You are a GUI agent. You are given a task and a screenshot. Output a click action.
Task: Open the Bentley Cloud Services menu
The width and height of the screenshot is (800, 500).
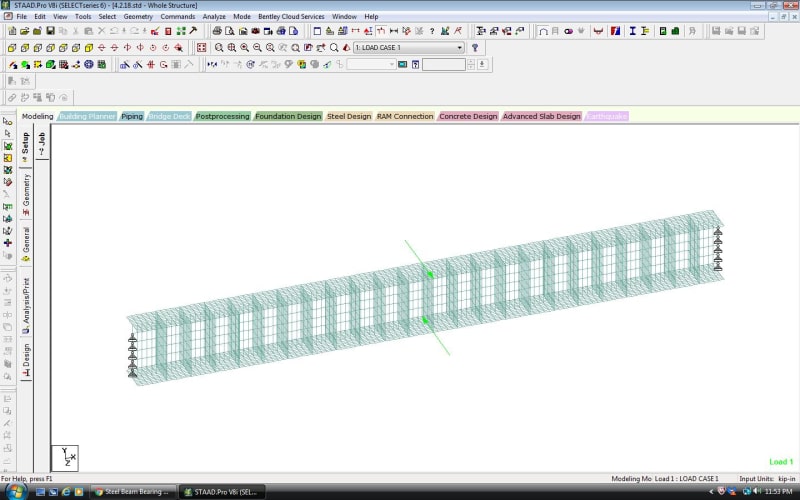click(291, 17)
